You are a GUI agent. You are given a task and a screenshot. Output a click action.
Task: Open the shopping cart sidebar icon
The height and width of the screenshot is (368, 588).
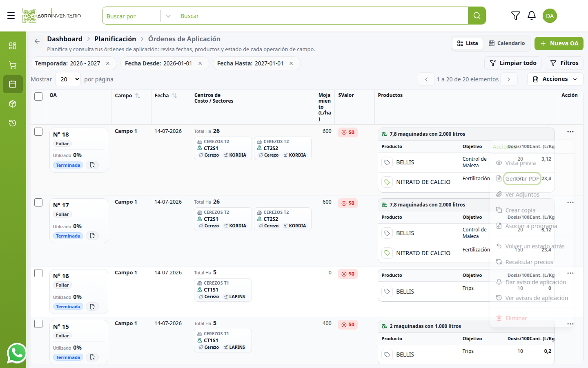click(13, 65)
